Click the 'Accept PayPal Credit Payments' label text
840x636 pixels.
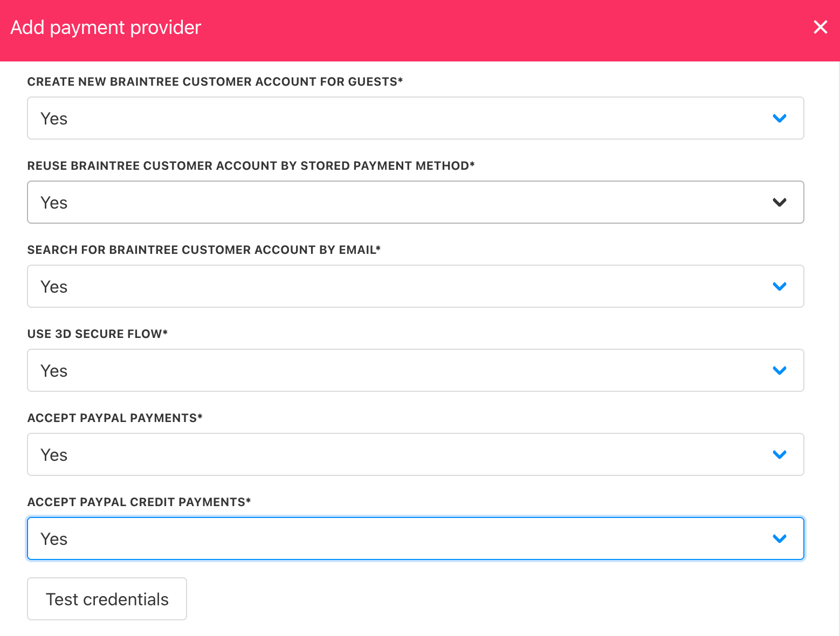point(139,502)
